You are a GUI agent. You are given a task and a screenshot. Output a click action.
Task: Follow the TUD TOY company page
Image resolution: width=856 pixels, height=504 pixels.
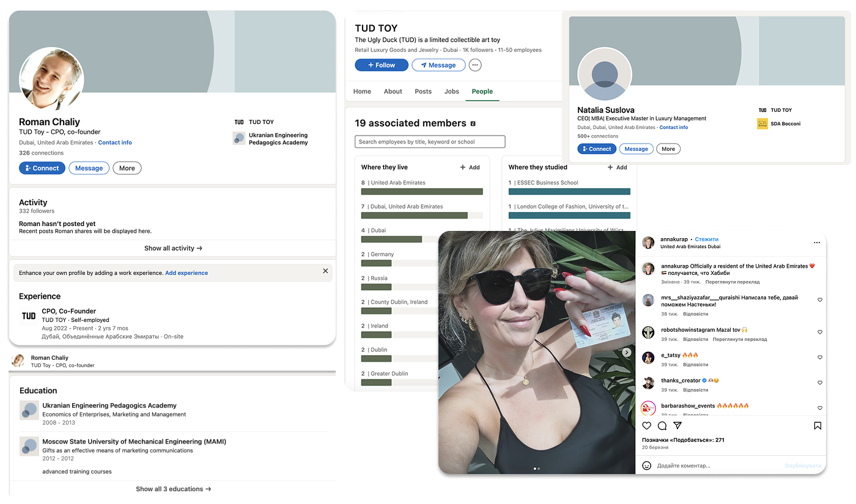coord(382,65)
